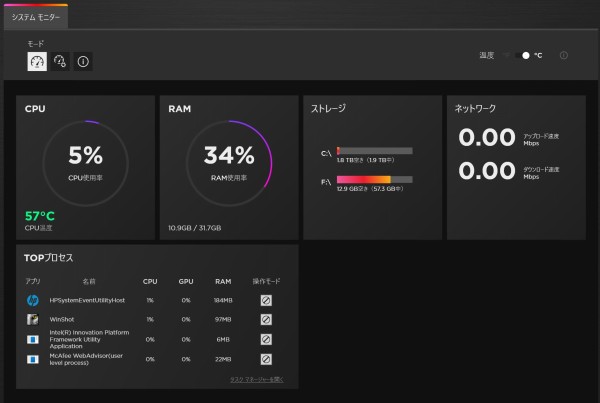Toggle operation mode for Intel Innovation Platform Framework

click(267, 339)
